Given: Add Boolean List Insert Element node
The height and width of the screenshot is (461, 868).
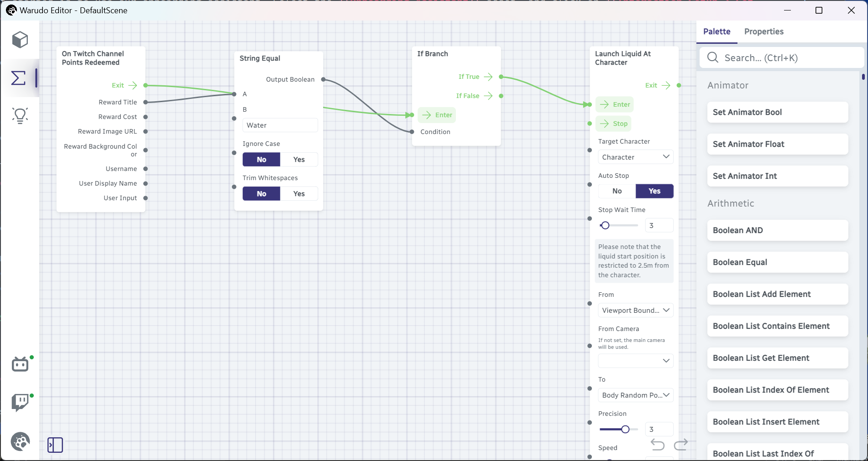Looking at the screenshot, I should pos(777,422).
